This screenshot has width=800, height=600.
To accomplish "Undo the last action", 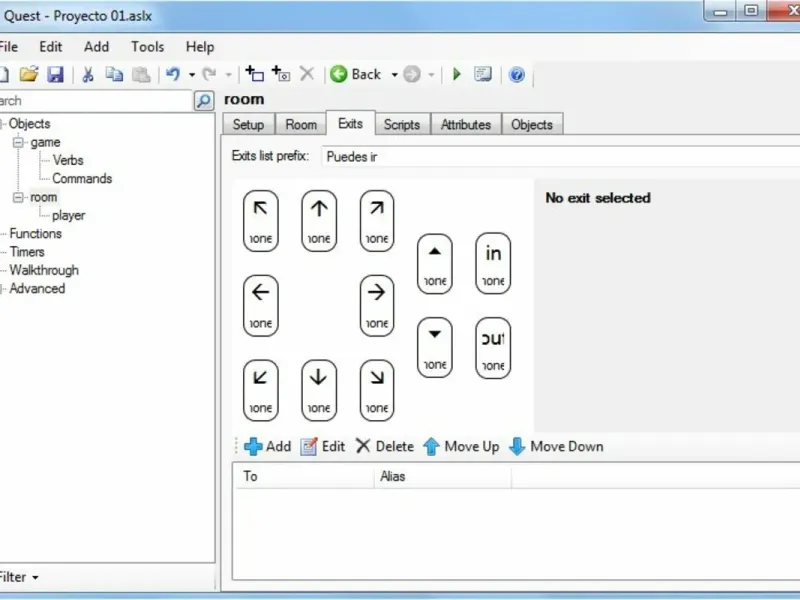I will 173,74.
